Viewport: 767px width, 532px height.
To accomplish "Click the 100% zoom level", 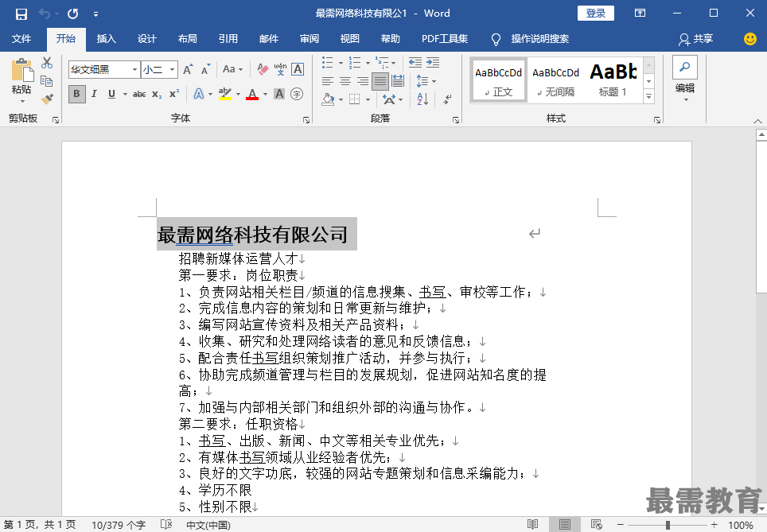I will point(741,525).
